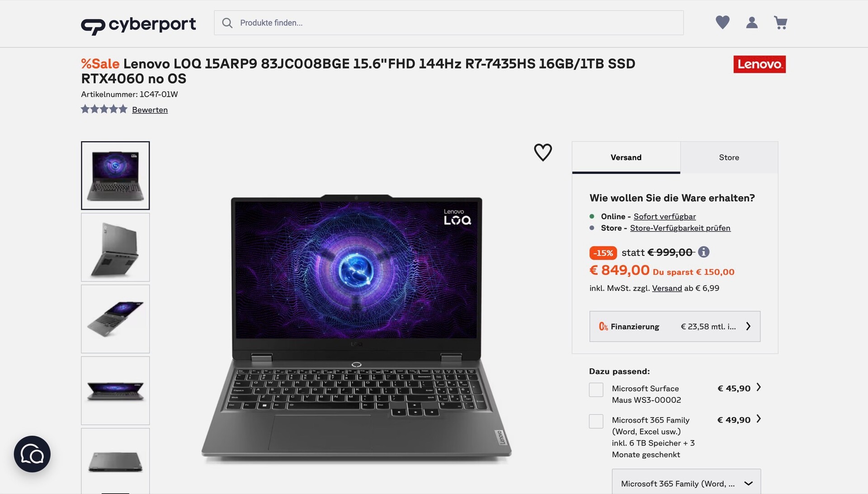
Task: Click the Produkte finden search field
Action: [448, 23]
